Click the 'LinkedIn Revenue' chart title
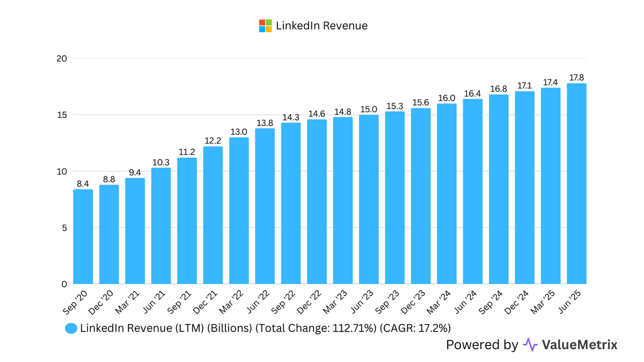The image size is (644, 362). click(x=322, y=26)
